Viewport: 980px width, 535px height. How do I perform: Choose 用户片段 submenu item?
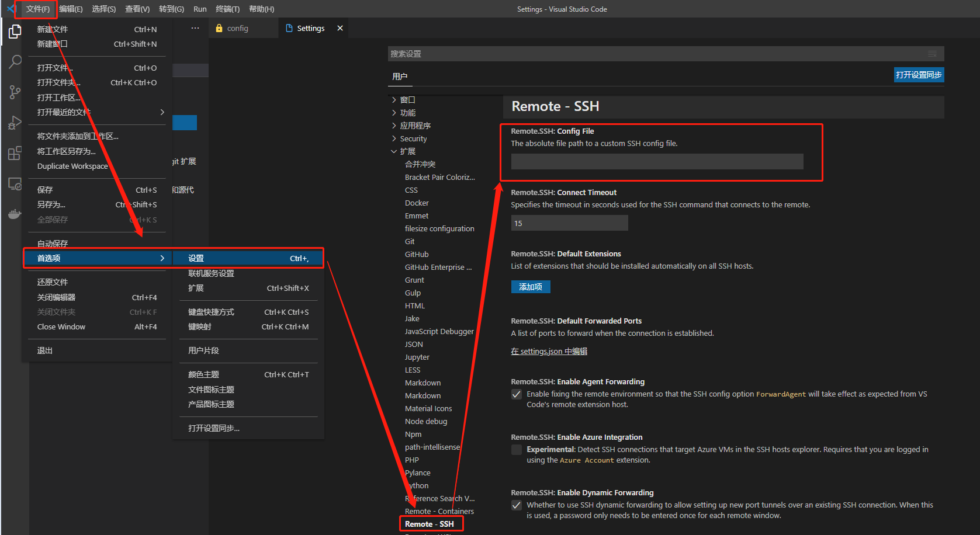248,350
